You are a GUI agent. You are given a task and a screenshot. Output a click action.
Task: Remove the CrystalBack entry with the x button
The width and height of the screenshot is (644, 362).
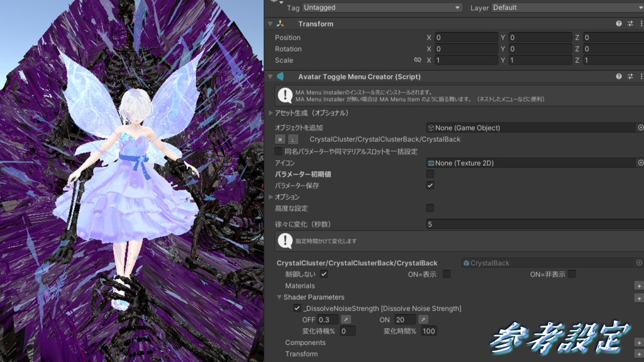click(280, 140)
